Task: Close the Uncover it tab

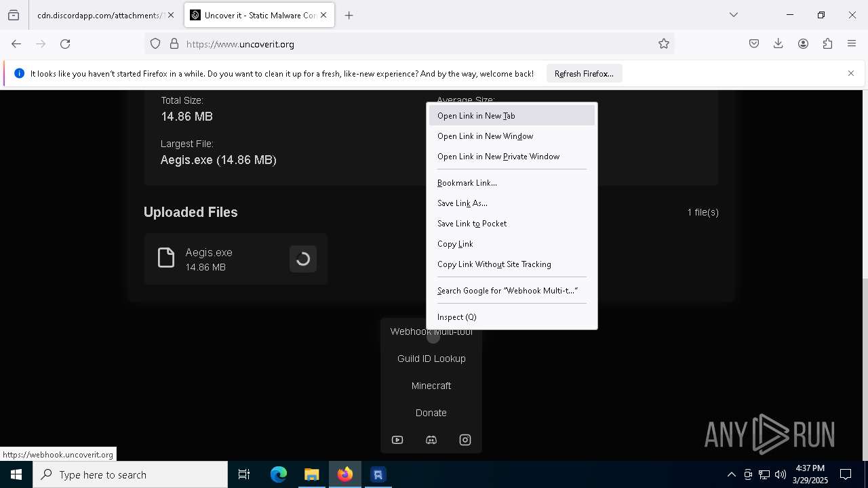Action: (x=323, y=15)
